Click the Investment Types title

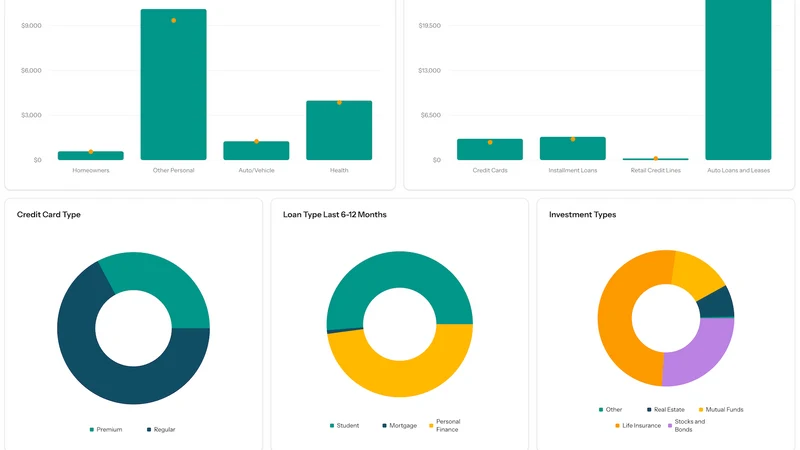click(583, 215)
